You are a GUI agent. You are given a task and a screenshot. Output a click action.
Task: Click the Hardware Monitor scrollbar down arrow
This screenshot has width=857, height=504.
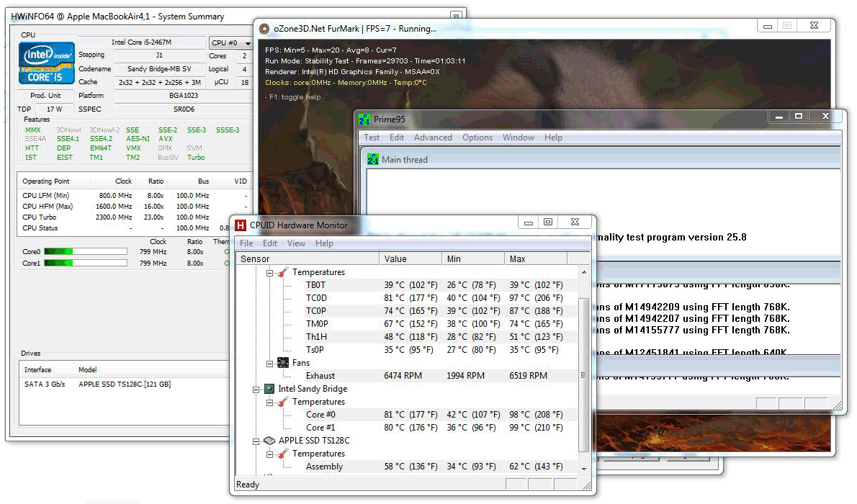click(584, 469)
